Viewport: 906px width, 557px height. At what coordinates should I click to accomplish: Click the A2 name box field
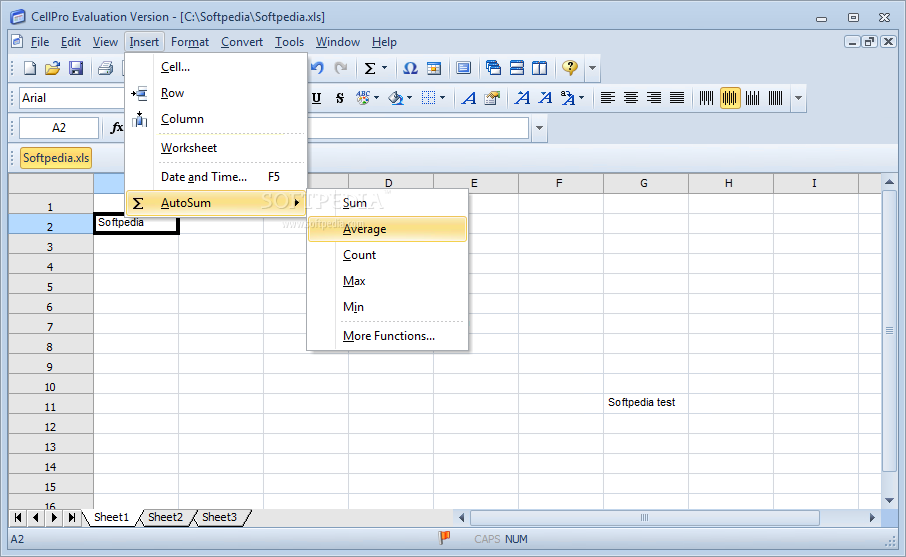click(x=59, y=128)
